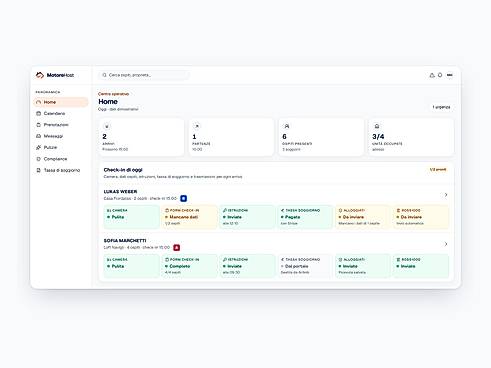Open notifications bell icon in top bar
The image size is (491, 368).
tap(432, 75)
